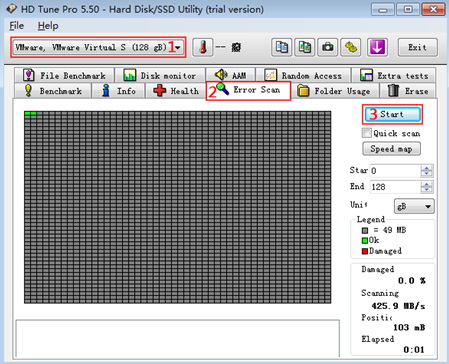449x364 pixels.
Task: Decrease the End value spinner
Action: click(427, 190)
